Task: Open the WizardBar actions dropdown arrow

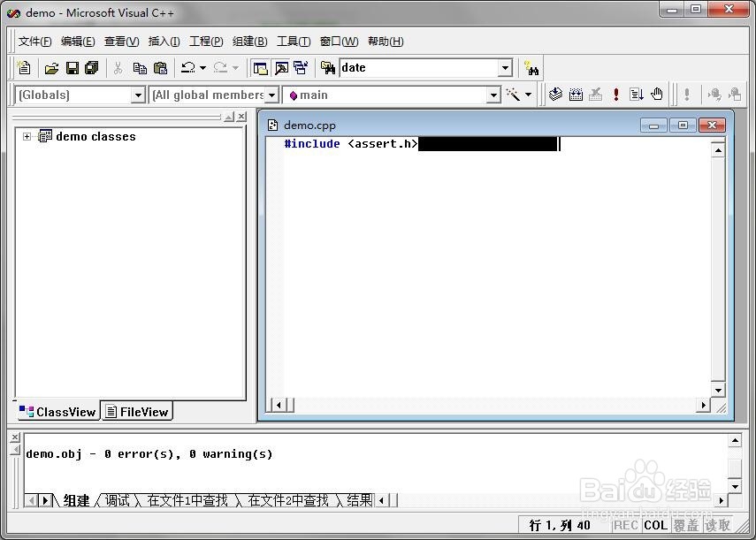Action: click(529, 95)
